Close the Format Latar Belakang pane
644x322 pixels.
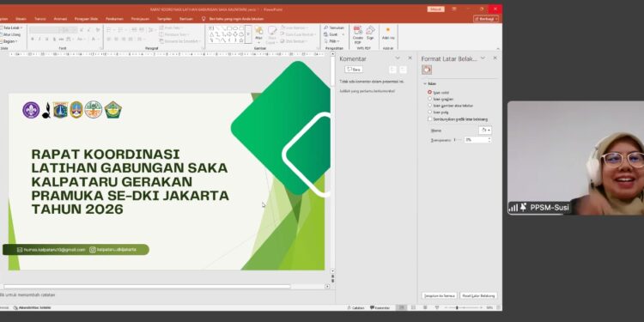pyautogui.click(x=495, y=58)
